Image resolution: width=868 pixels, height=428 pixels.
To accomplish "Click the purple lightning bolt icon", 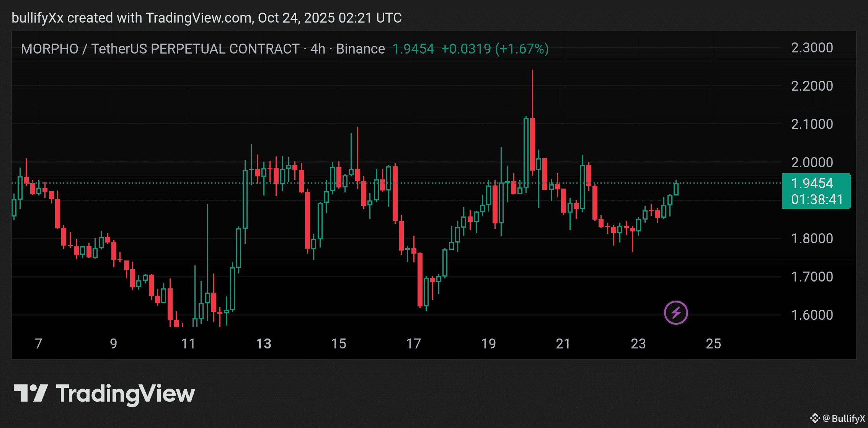I will [x=676, y=312].
